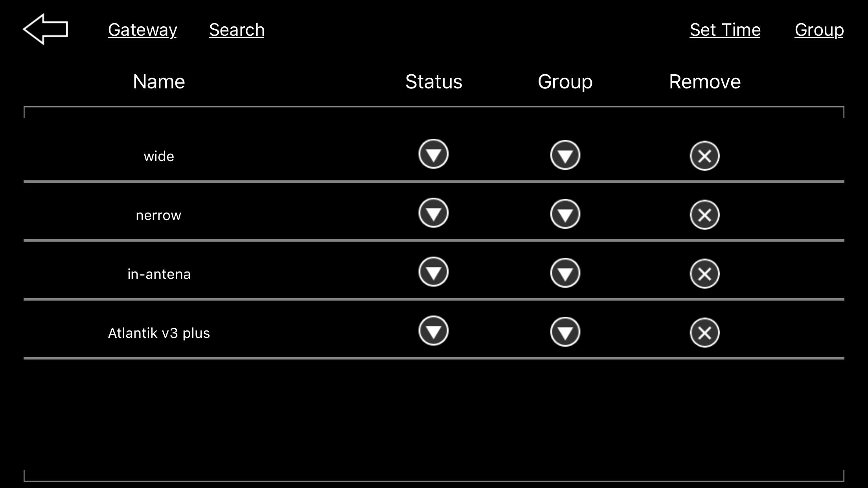
Task: Open Status dropdown for in-antena
Action: (x=433, y=272)
